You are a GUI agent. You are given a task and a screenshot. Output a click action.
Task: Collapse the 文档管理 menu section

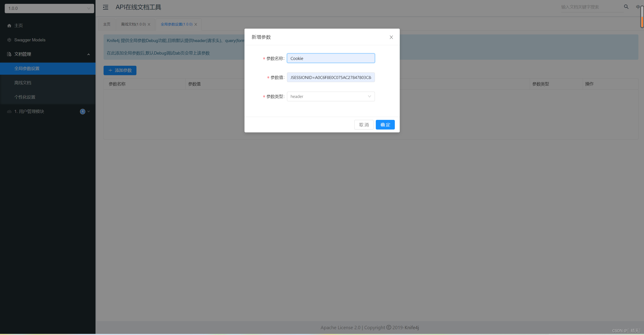coord(89,54)
